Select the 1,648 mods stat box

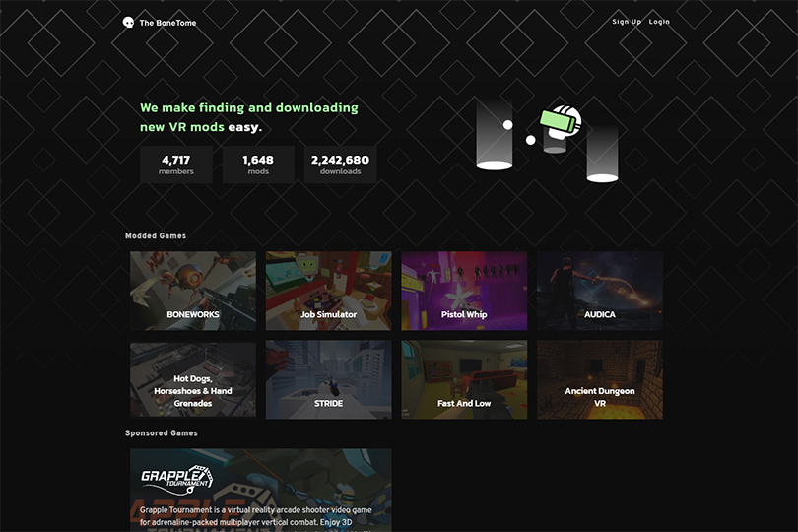coord(258,165)
